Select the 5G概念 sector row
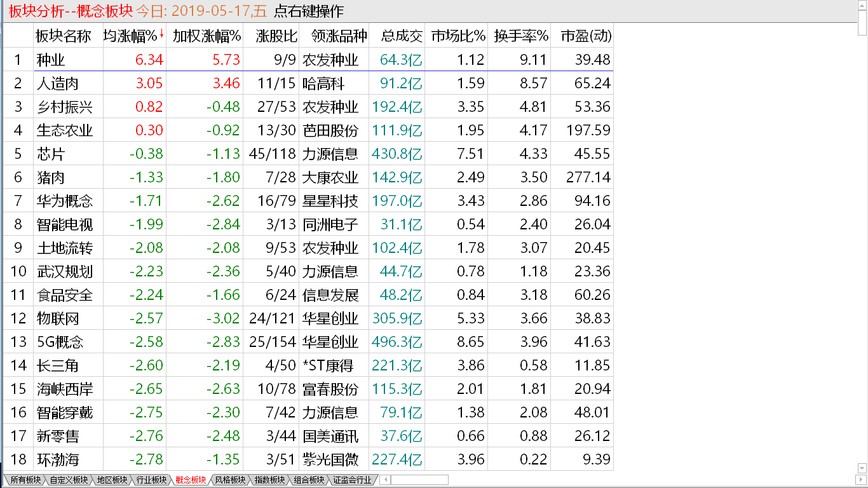 (x=308, y=342)
